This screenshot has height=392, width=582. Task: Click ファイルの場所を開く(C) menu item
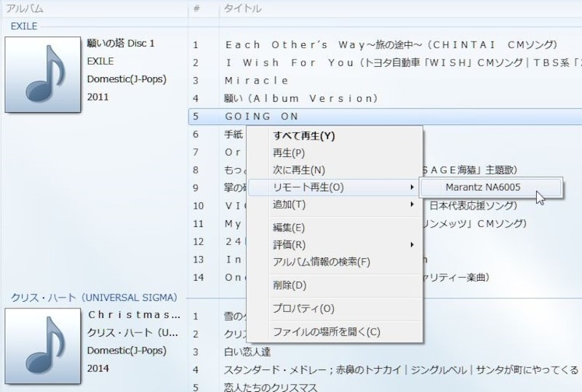[326, 332]
